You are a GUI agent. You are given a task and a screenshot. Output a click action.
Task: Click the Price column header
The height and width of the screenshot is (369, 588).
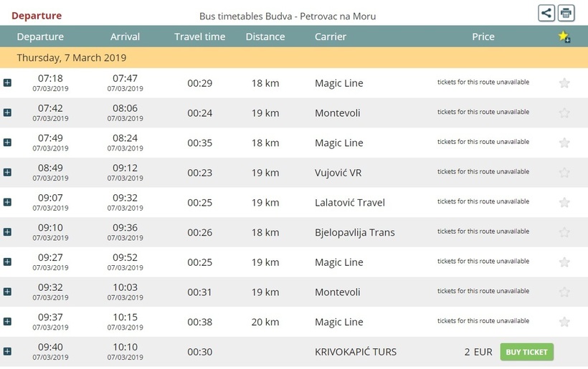[483, 37]
